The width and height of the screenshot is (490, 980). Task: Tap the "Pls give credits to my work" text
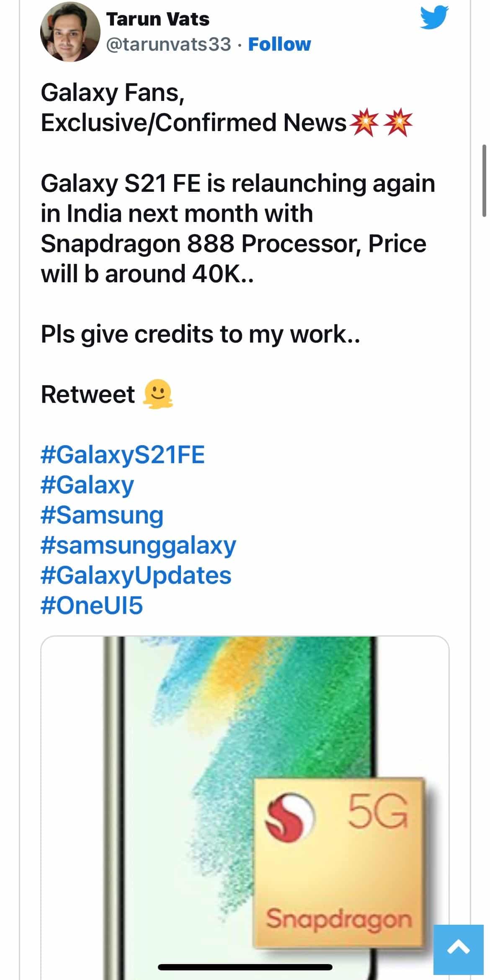point(200,334)
